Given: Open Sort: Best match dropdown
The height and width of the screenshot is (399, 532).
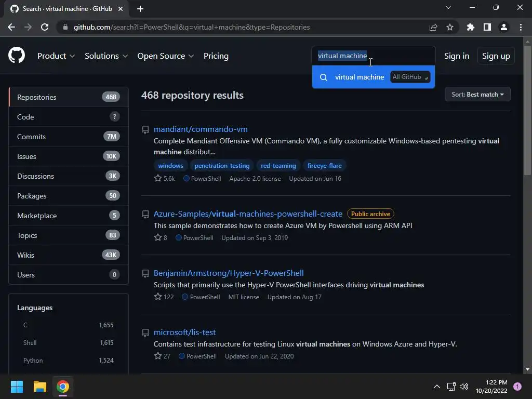Looking at the screenshot, I should click(x=477, y=95).
